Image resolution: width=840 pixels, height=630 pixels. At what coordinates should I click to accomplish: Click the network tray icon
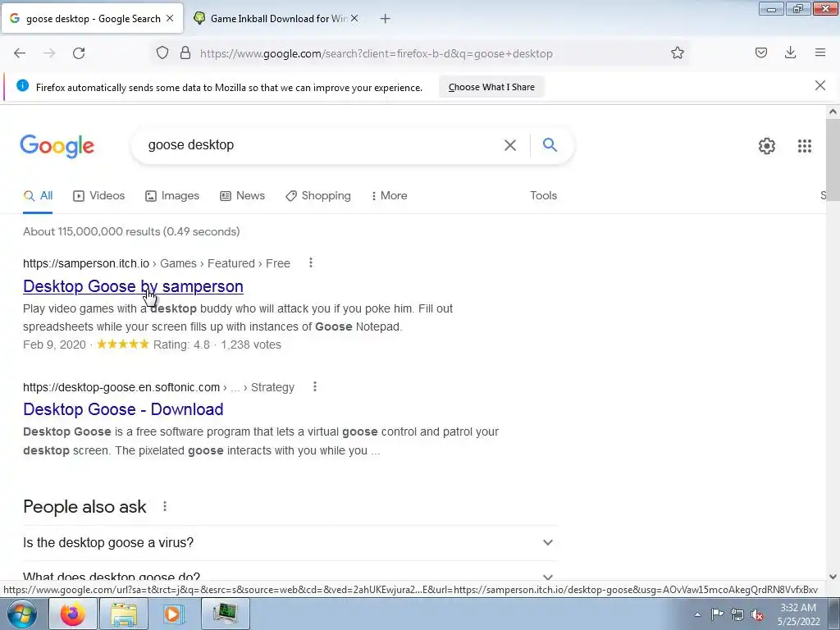click(x=737, y=614)
